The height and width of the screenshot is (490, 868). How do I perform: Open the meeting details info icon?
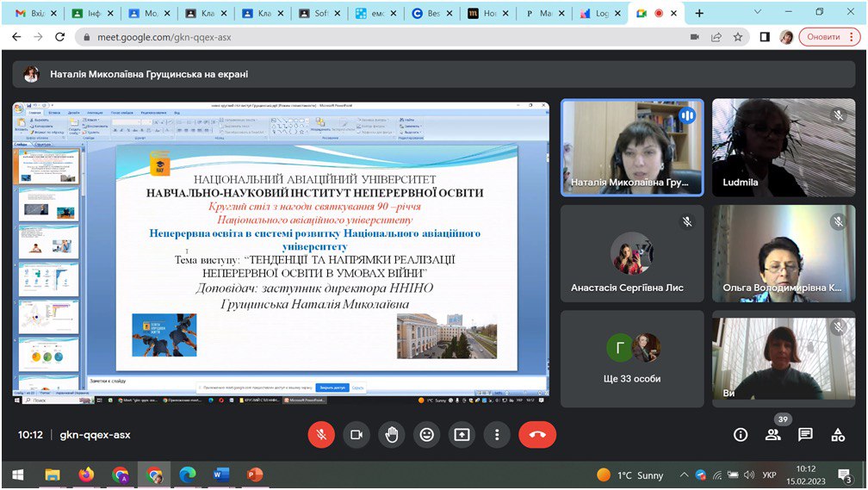coord(740,435)
